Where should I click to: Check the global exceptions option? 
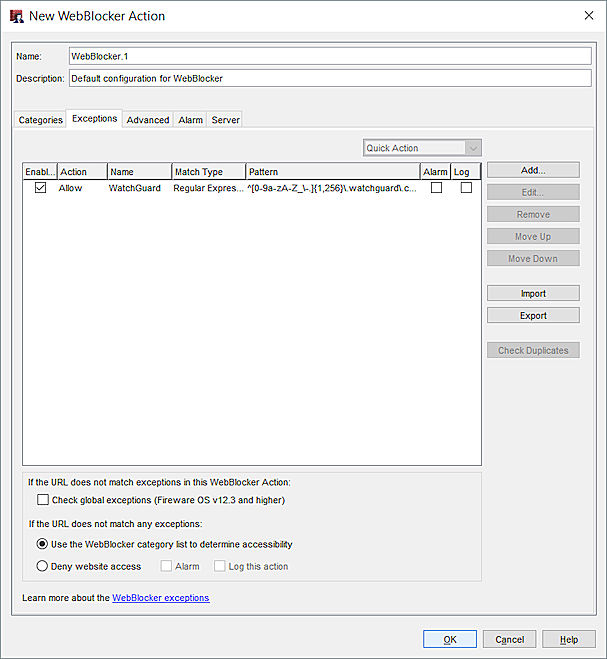(x=43, y=500)
